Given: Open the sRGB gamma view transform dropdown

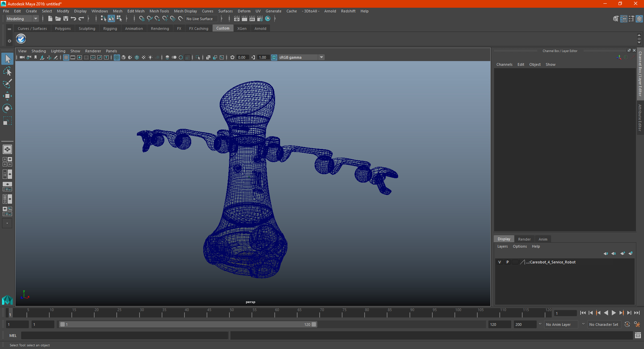Looking at the screenshot, I should (301, 57).
